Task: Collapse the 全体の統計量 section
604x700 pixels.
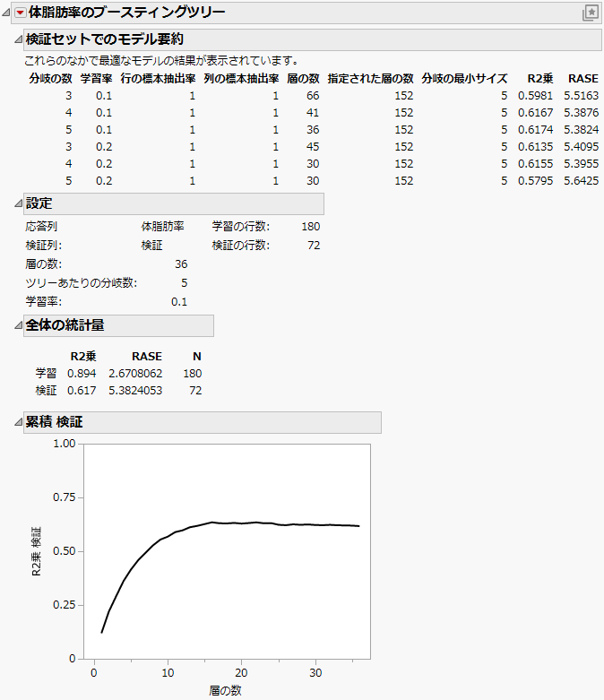Action: tap(18, 325)
